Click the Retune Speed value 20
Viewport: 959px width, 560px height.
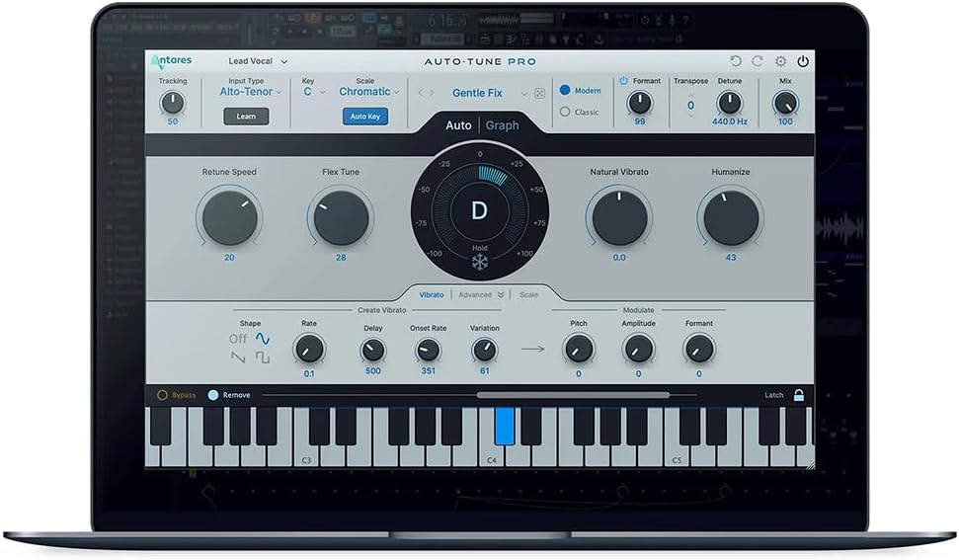229,258
